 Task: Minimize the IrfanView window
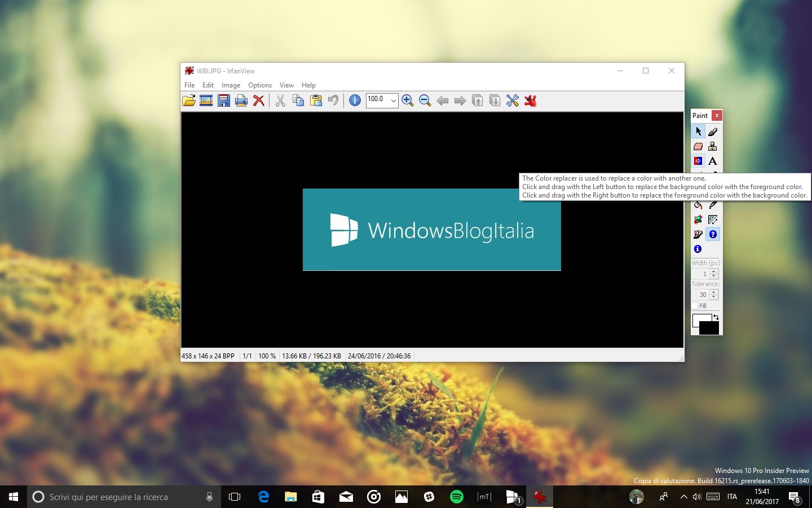[x=620, y=71]
